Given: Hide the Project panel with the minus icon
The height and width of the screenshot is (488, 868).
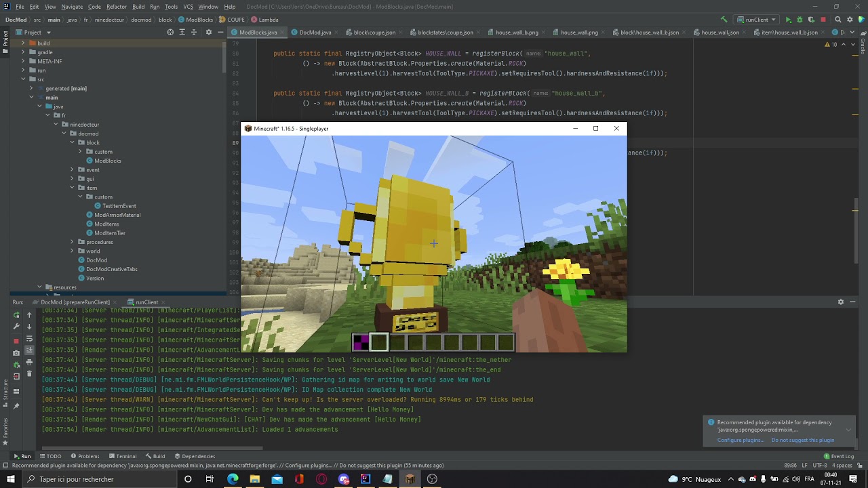Looking at the screenshot, I should 220,32.
